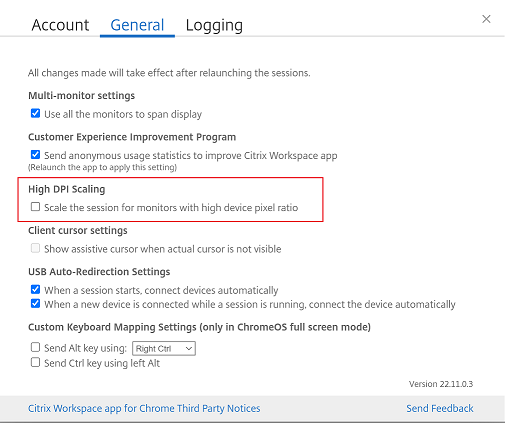Click the High DPI Scaling heading
Viewport: 505px width, 423px height.
tap(67, 189)
